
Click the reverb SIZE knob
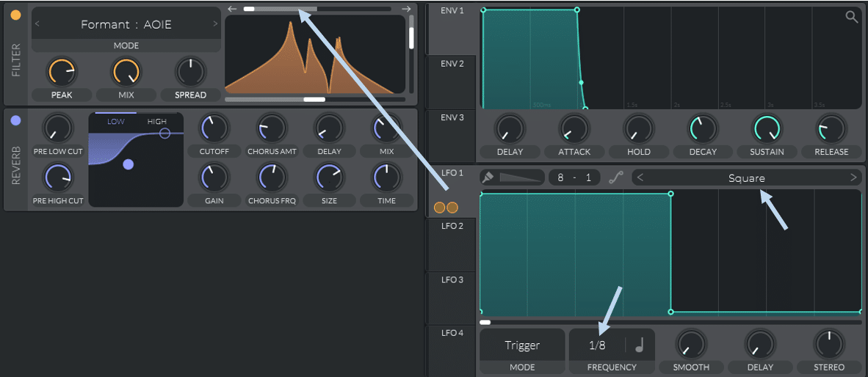pos(330,177)
